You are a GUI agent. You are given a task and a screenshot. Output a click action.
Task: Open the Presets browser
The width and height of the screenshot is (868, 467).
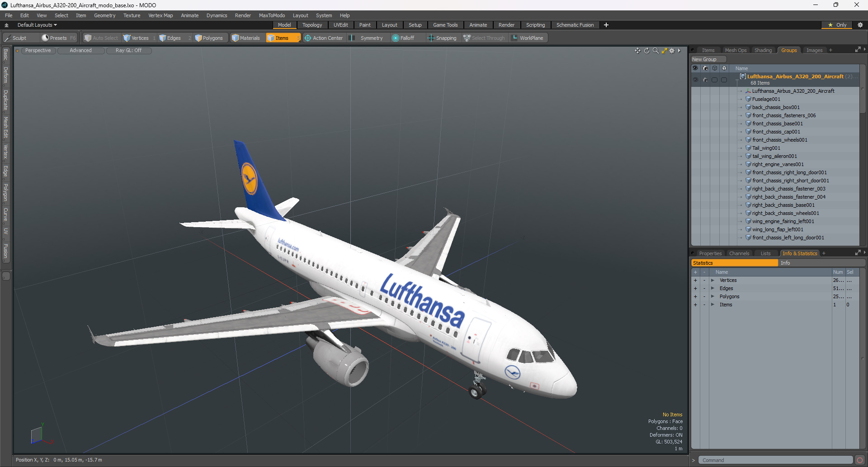[x=58, y=38]
